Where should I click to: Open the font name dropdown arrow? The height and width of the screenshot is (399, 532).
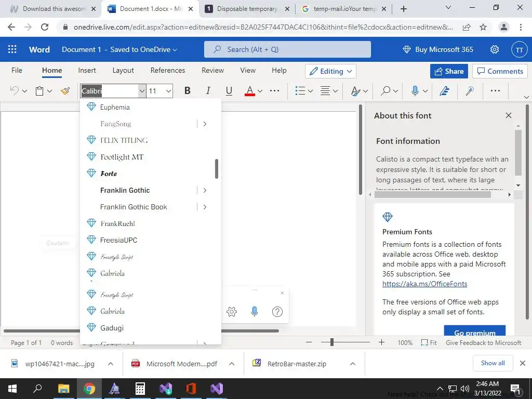click(x=142, y=91)
